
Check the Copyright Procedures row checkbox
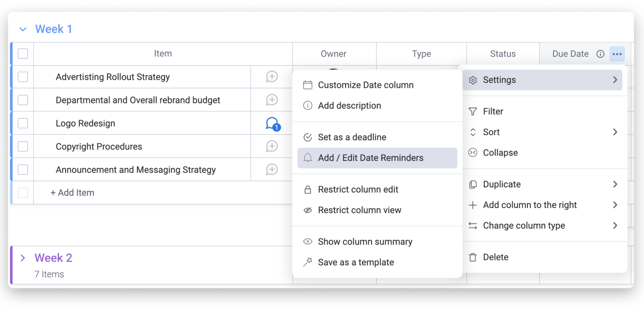click(x=23, y=146)
